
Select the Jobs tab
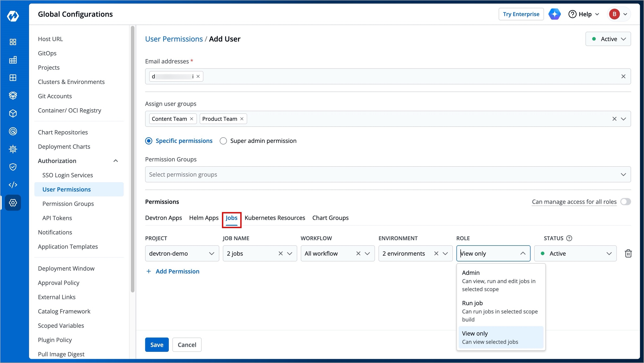(x=231, y=218)
